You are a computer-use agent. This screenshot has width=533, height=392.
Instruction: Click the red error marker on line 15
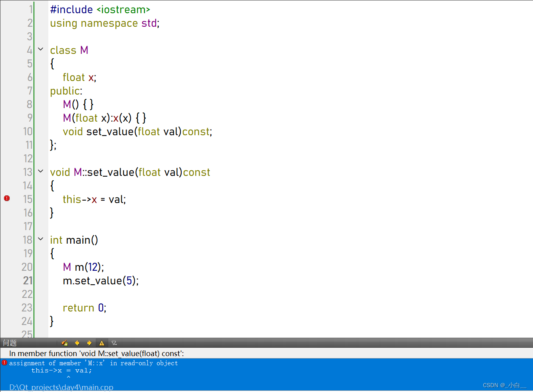[7, 198]
